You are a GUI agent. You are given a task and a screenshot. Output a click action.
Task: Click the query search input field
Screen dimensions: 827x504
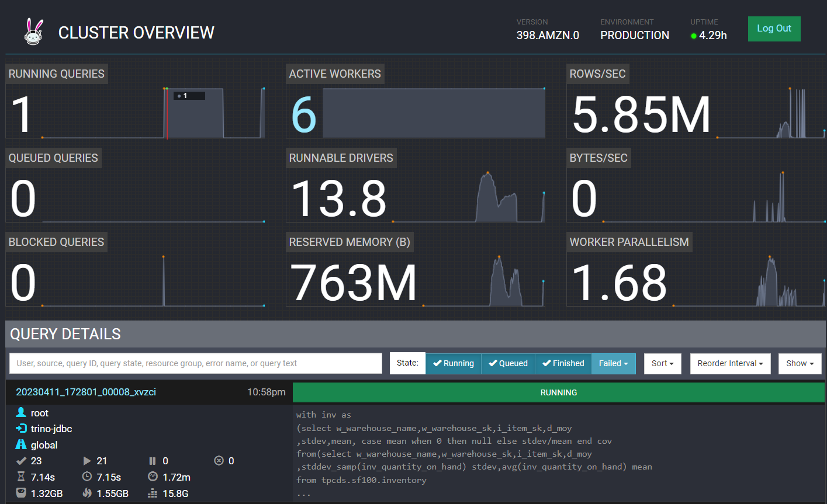[196, 363]
